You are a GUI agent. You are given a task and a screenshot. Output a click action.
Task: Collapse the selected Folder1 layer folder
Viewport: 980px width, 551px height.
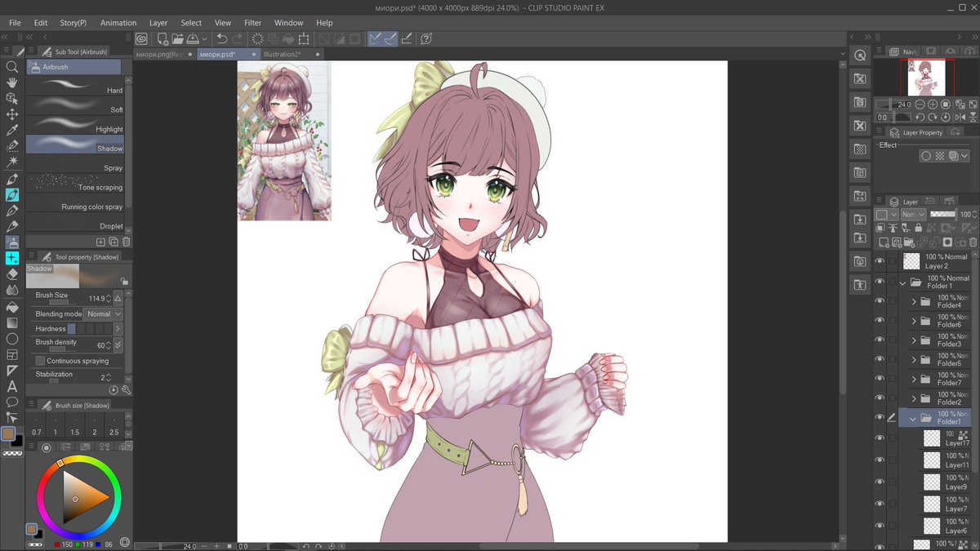(914, 418)
